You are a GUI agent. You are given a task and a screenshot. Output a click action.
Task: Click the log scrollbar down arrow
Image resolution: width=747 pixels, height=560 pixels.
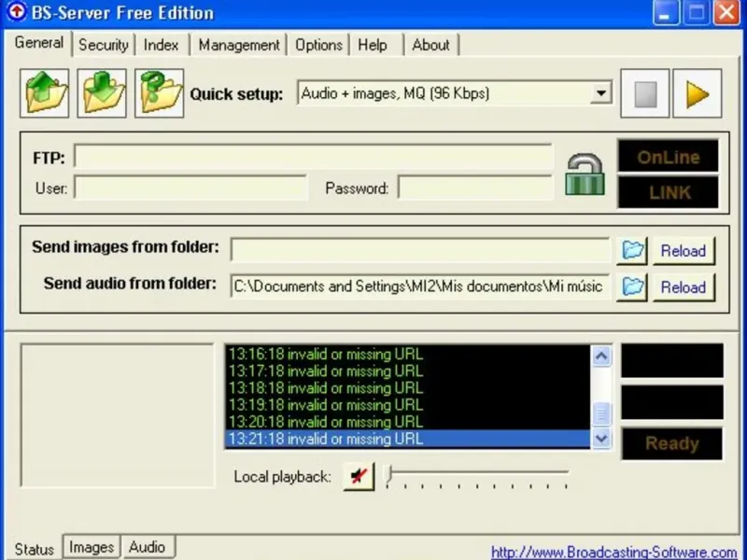601,438
